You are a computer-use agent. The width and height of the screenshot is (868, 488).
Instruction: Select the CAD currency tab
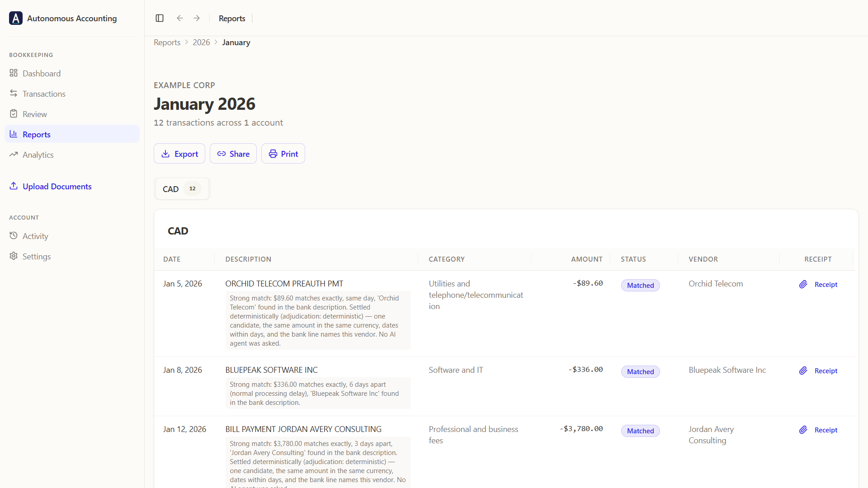tap(182, 189)
